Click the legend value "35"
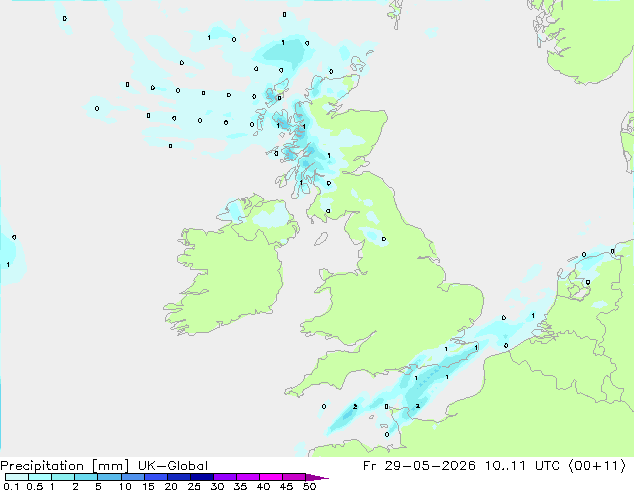 240,486
